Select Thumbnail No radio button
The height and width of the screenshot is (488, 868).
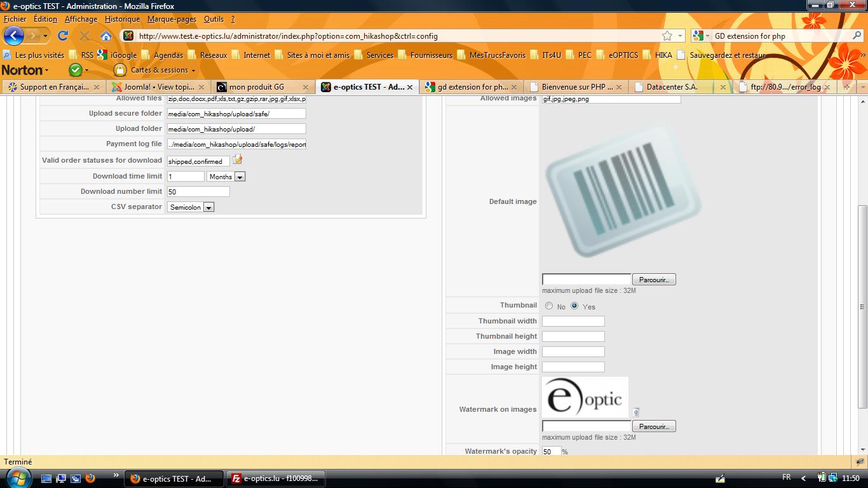(549, 306)
